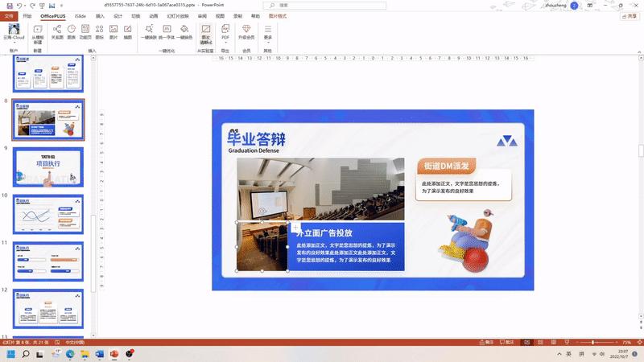Insert a relationship diagram (关系图)

[x=57, y=31]
